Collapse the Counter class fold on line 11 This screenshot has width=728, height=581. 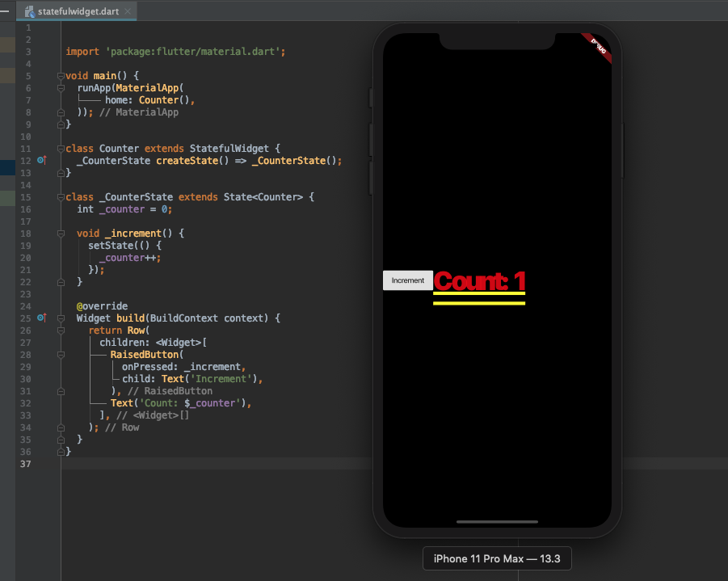pyautogui.click(x=61, y=149)
